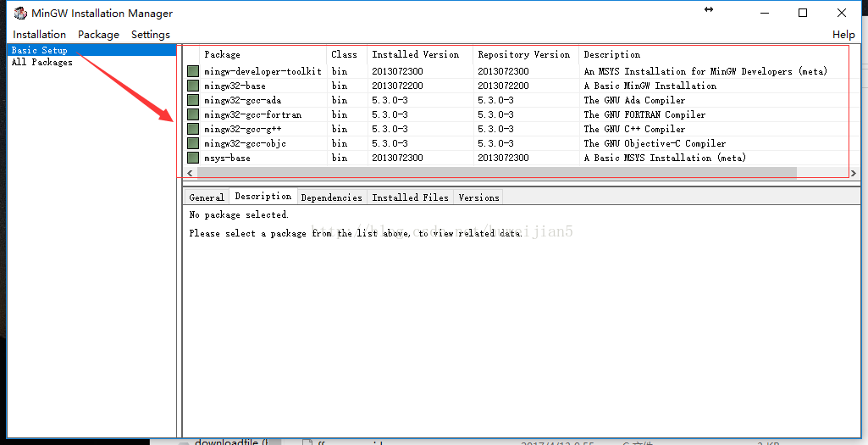Close the MinGW Installation Manager window
Image resolution: width=868 pixels, height=445 pixels.
(842, 13)
